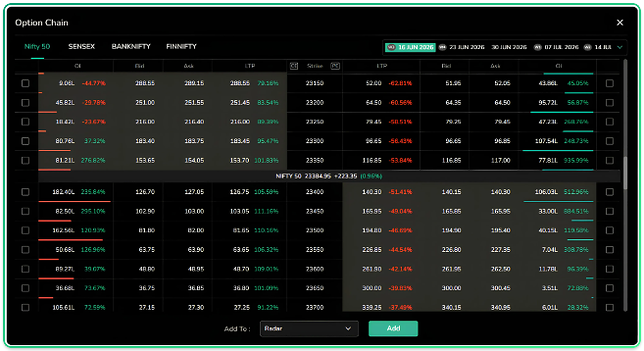Click the vertical scrollbar of the option chain

[625, 173]
